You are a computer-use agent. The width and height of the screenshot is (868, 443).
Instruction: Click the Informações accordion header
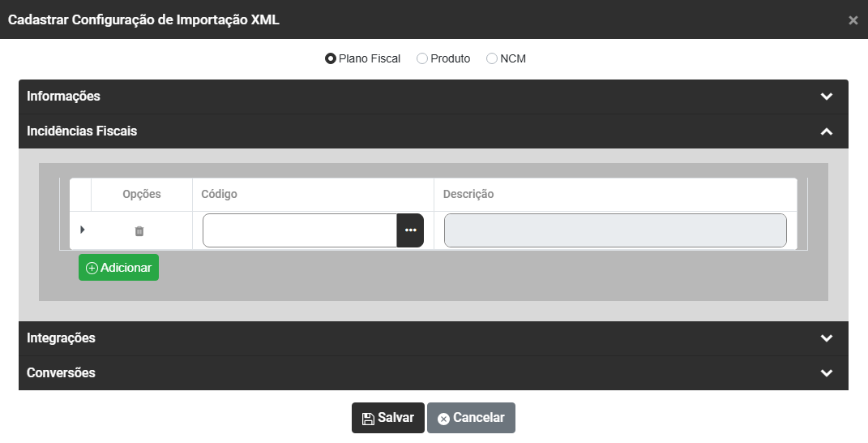(63, 97)
